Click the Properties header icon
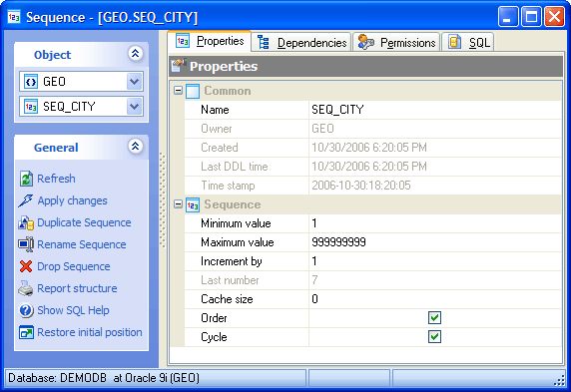Screen dimensions: 571x392 coord(179,66)
